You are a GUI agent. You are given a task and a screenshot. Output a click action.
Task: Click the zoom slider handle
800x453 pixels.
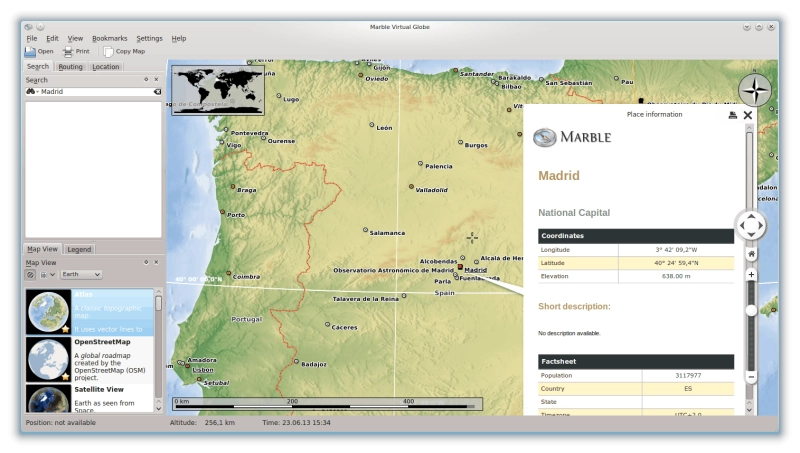[751, 311]
